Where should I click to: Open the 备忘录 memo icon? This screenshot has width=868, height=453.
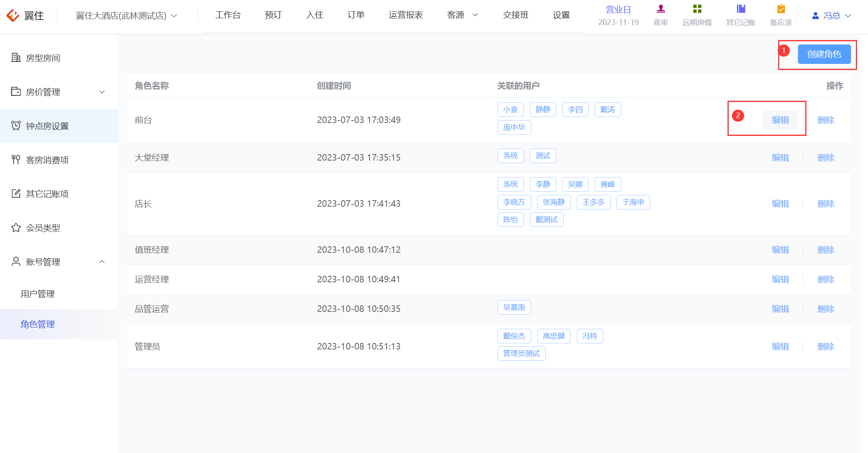[x=781, y=9]
